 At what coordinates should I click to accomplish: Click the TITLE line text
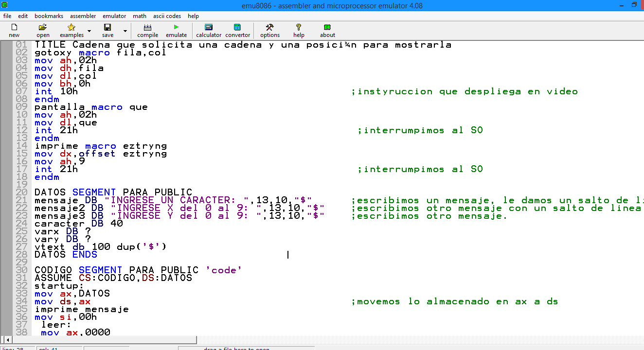pyautogui.click(x=243, y=45)
